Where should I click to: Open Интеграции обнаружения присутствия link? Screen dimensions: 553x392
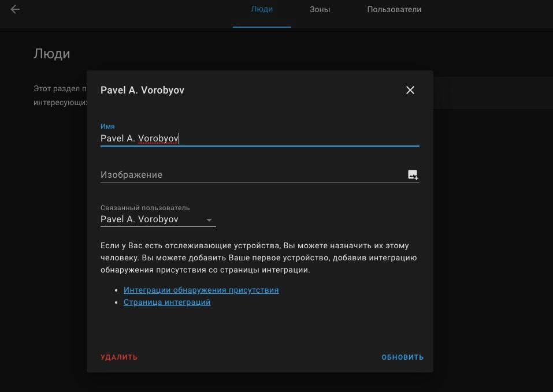click(201, 290)
